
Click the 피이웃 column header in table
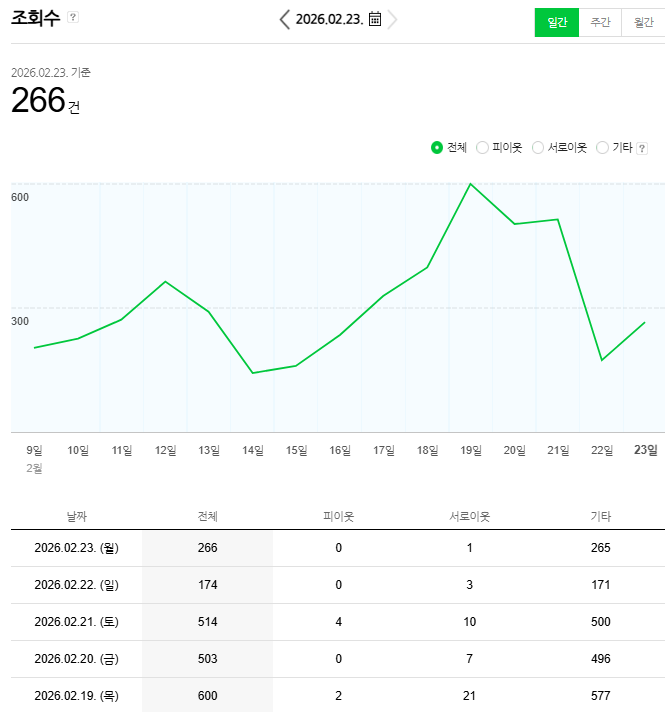click(x=338, y=516)
